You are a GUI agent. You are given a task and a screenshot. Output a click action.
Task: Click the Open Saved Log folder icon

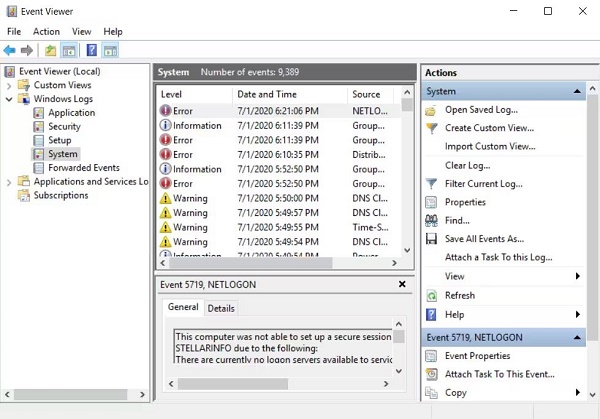click(x=432, y=110)
